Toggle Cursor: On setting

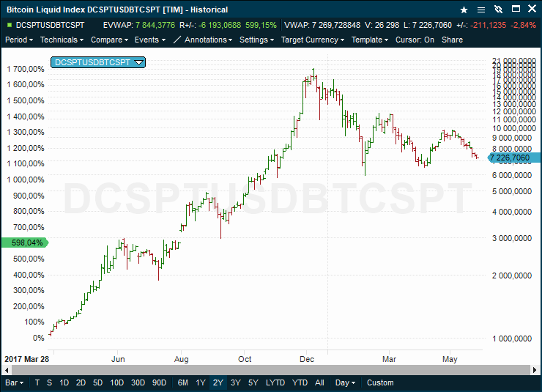point(415,40)
